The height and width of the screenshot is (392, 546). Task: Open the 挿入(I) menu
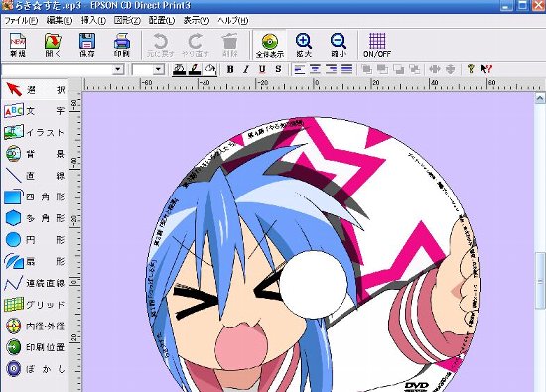(93, 20)
